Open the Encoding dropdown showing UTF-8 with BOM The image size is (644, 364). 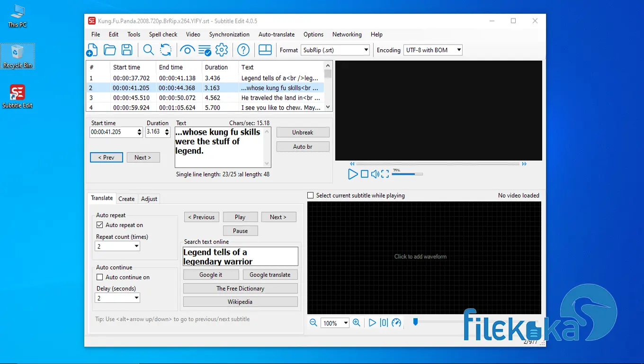pyautogui.click(x=433, y=50)
